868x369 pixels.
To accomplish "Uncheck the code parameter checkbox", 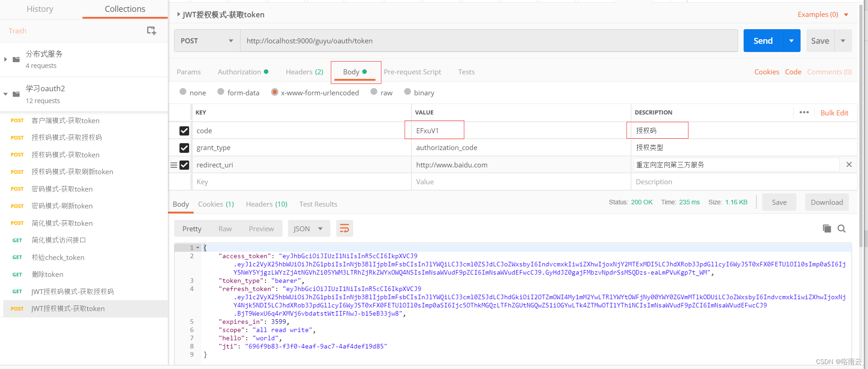I will tap(184, 131).
